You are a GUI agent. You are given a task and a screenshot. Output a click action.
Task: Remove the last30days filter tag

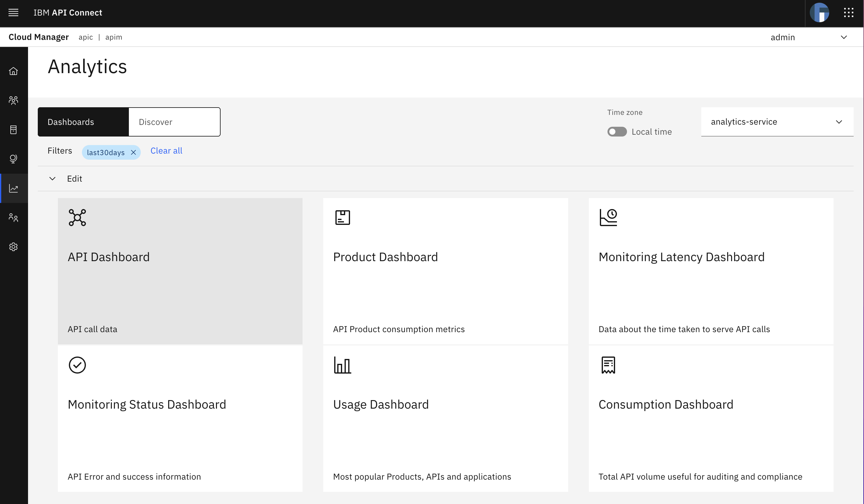pos(133,153)
